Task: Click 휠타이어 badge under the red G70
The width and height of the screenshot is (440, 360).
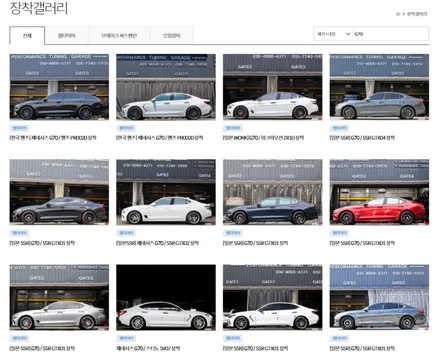Action: 339,233
